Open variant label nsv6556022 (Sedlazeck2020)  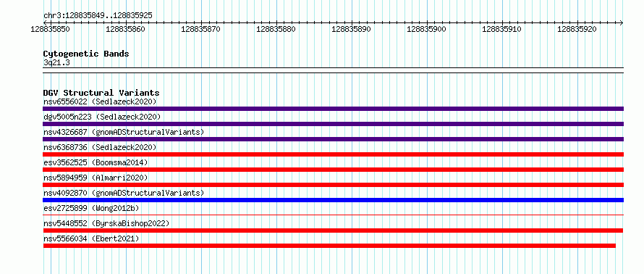coord(100,101)
